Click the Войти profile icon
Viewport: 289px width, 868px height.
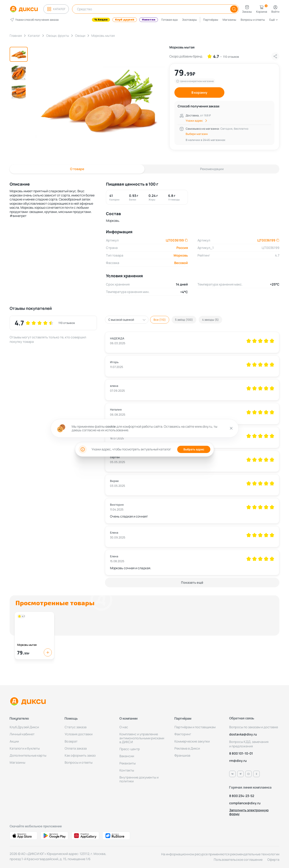point(275,7)
